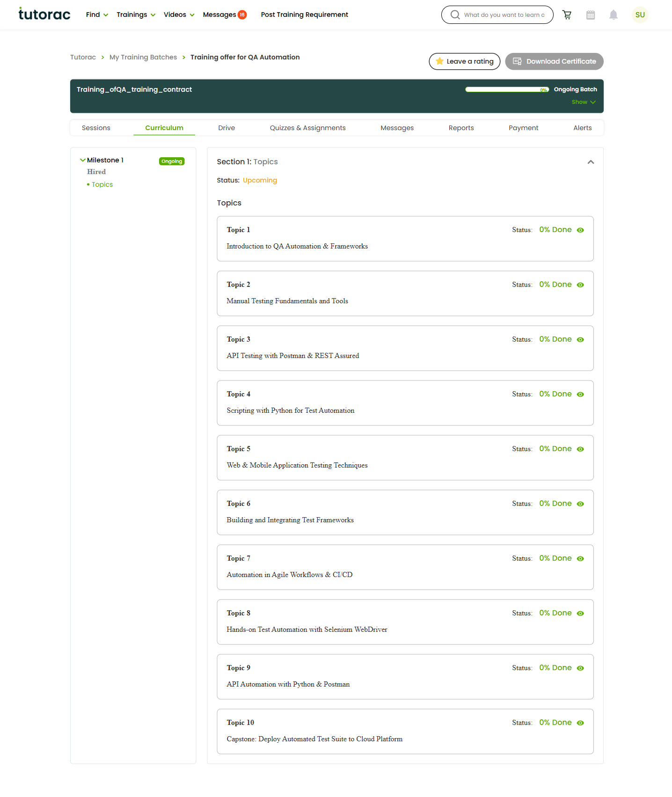The height and width of the screenshot is (797, 672).
Task: Open the Find dropdown menu
Action: (97, 15)
